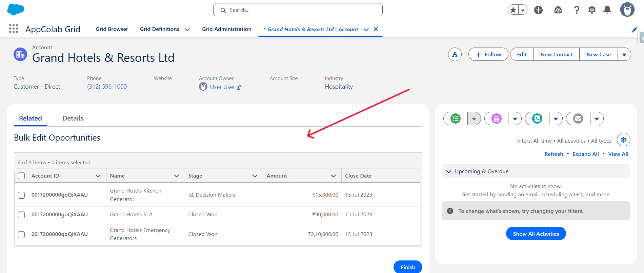Click the pencil icon to edit navigation
This screenshot has width=644, height=273.
tap(634, 30)
